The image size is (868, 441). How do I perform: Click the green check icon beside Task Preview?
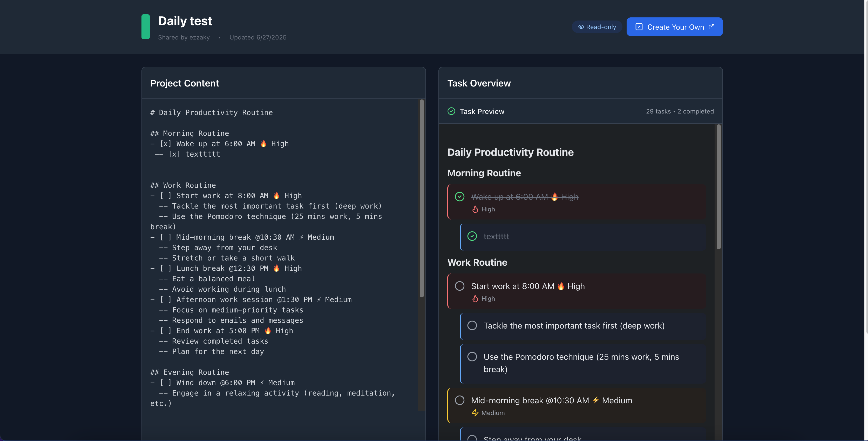pyautogui.click(x=451, y=111)
